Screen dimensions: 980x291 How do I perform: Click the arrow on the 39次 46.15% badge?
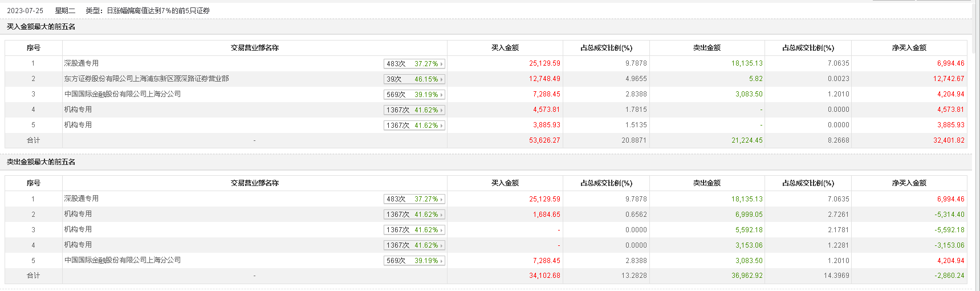[x=442, y=79]
